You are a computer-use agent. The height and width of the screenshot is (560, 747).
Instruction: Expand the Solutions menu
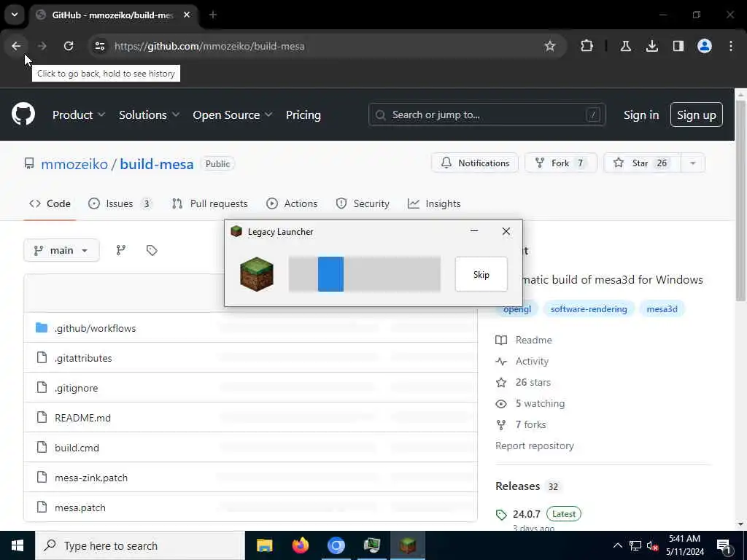tap(149, 114)
